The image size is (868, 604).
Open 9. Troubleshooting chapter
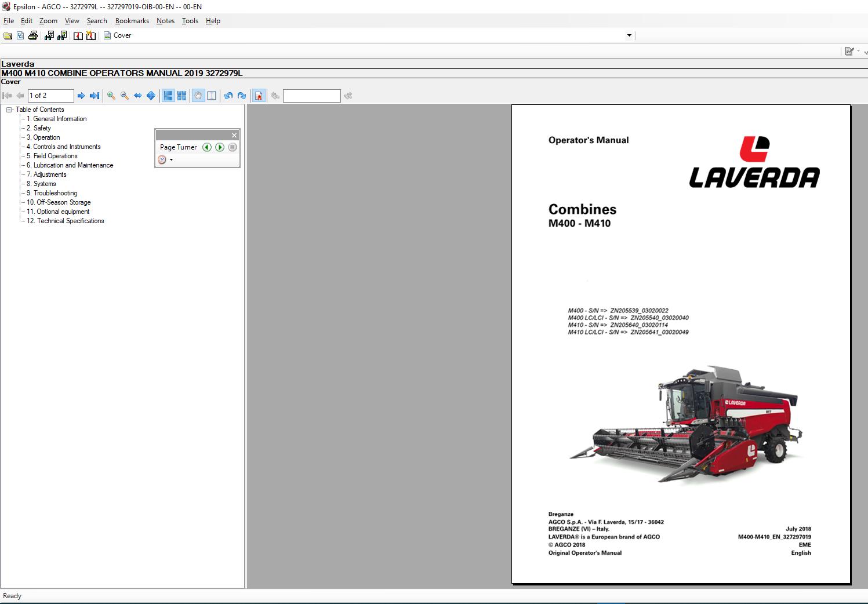coord(52,193)
